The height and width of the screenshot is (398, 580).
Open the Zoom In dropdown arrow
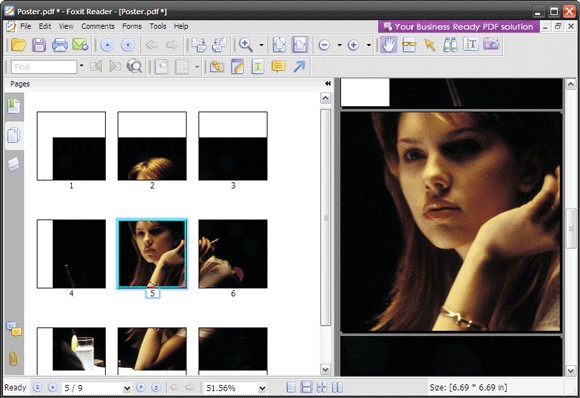369,45
